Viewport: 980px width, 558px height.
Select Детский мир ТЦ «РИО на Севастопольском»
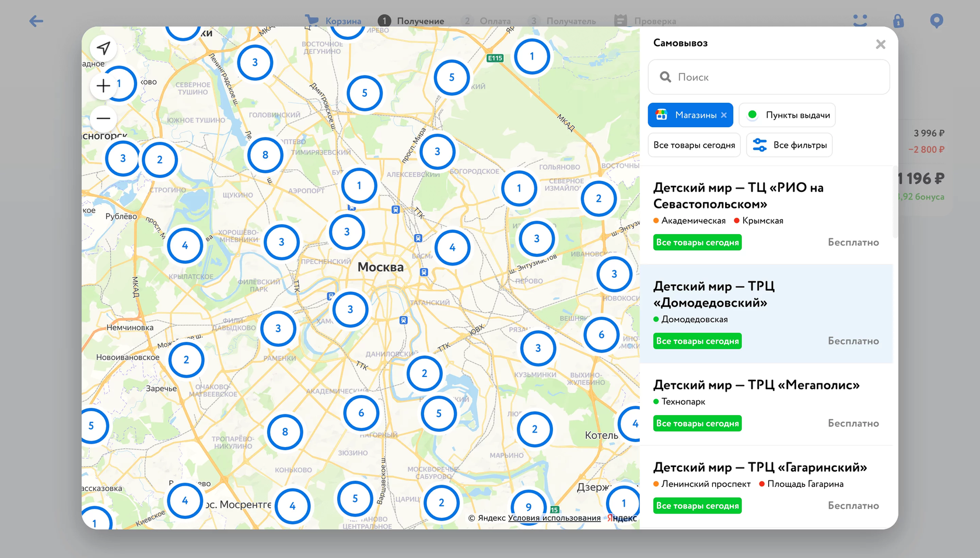(x=766, y=215)
